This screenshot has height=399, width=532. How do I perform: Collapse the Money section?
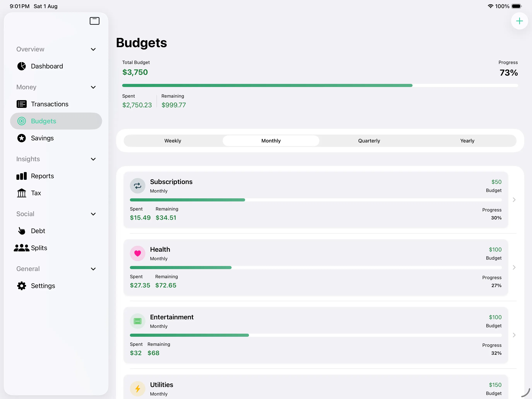[x=93, y=87]
